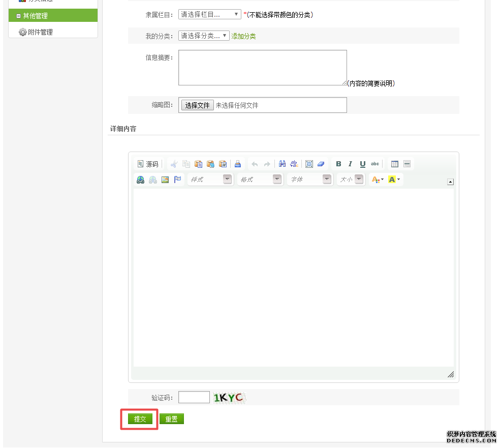This screenshot has width=502, height=448.
Task: Insert a table via toolbar icon
Action: pyautogui.click(x=395, y=164)
